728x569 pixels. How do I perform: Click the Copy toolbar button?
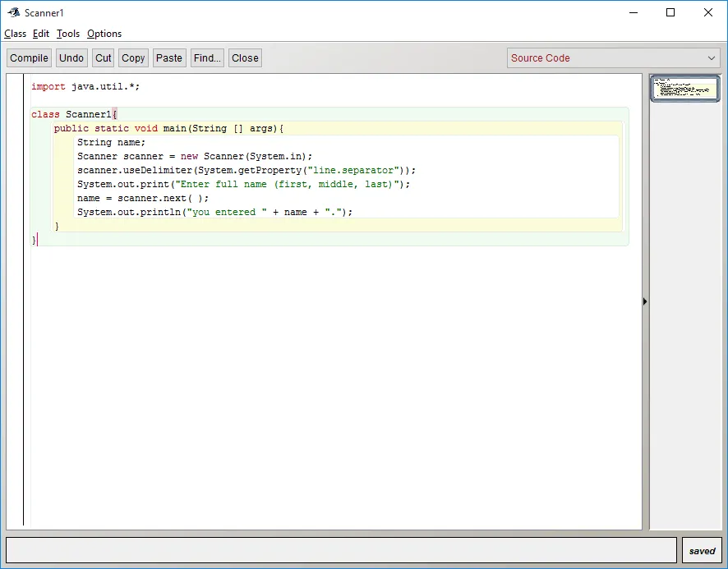tap(133, 58)
